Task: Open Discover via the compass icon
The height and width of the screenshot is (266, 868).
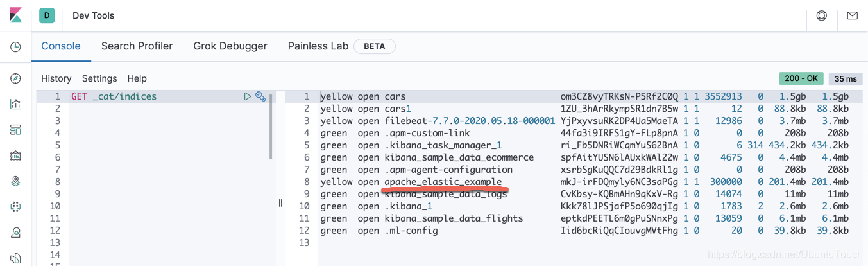Action: [15, 78]
